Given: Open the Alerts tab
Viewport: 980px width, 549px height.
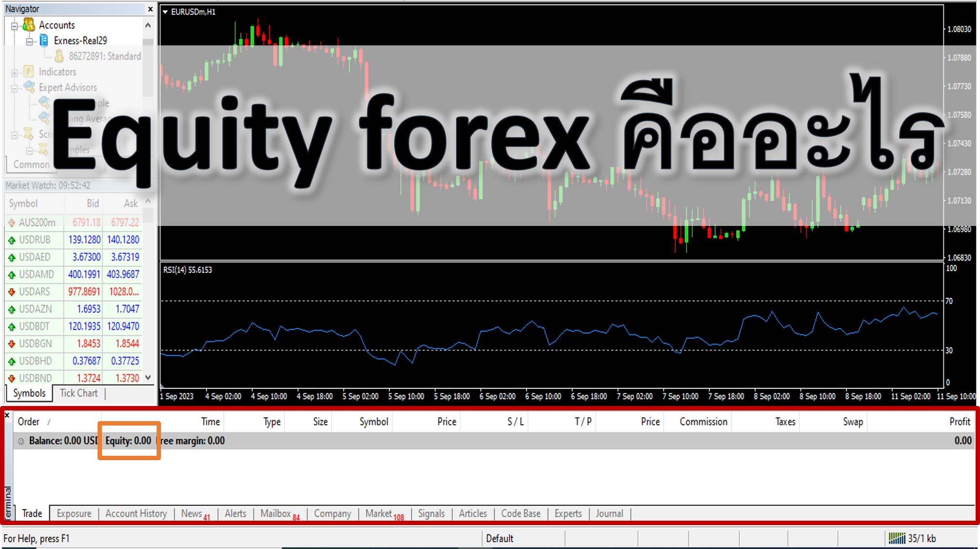Looking at the screenshot, I should pyautogui.click(x=236, y=513).
